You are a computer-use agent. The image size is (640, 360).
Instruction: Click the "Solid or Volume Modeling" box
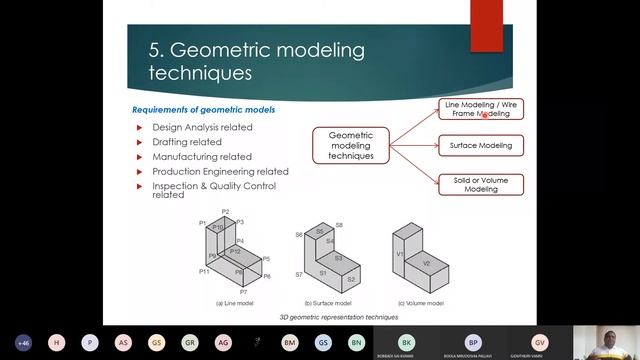(481, 184)
